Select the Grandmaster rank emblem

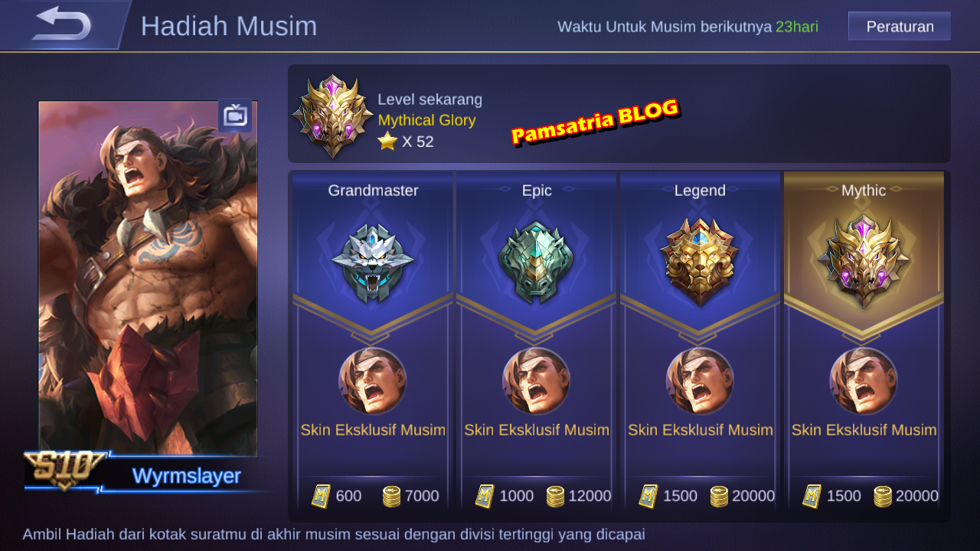373,263
